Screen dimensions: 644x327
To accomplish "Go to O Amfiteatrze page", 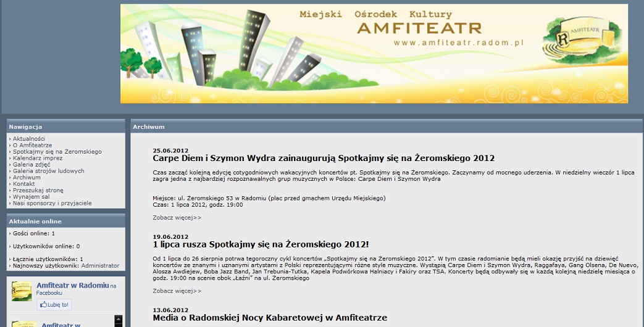I will tap(33, 146).
